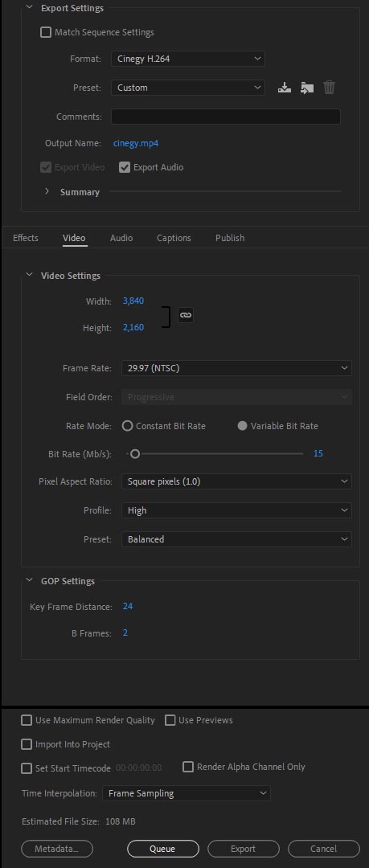The height and width of the screenshot is (868, 369).
Task: Click the Key Frame Distance value 24
Action: pos(128,606)
